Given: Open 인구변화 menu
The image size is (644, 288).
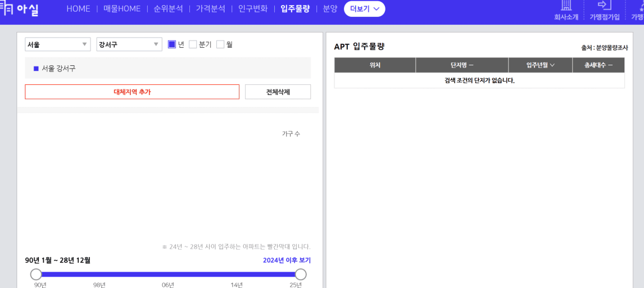Looking at the screenshot, I should click(x=253, y=8).
